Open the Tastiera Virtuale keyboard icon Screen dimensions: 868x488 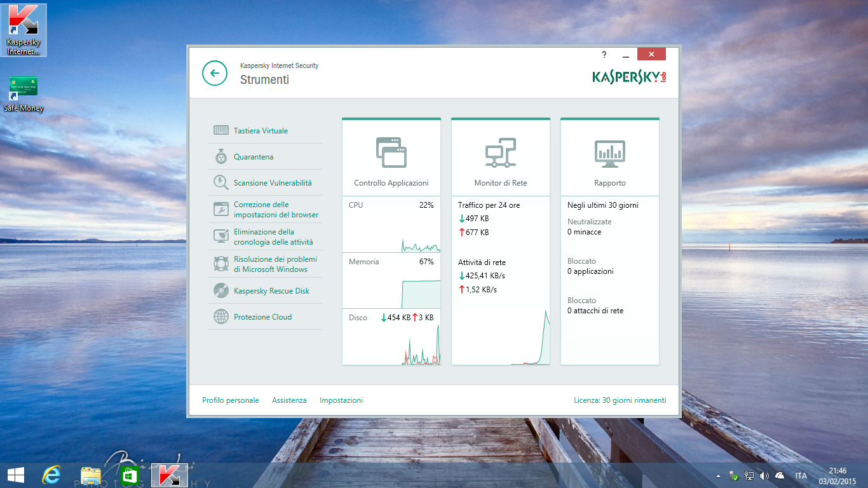[x=221, y=130]
